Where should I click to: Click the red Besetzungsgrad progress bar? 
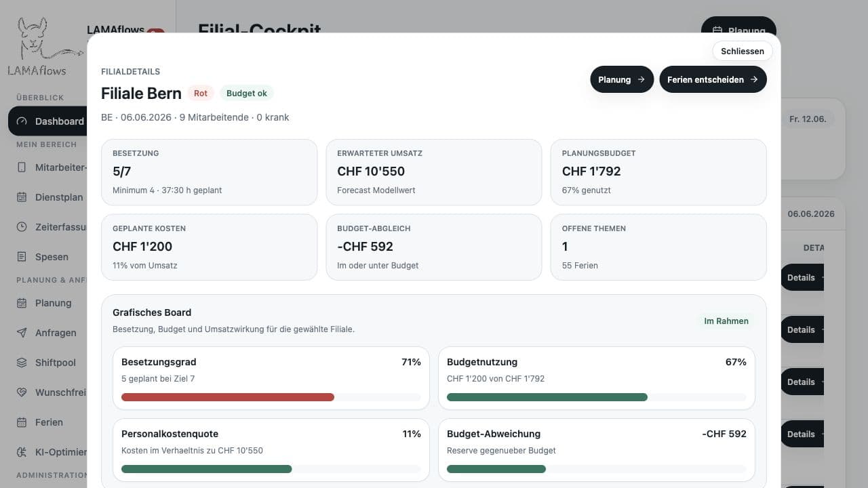[228, 397]
